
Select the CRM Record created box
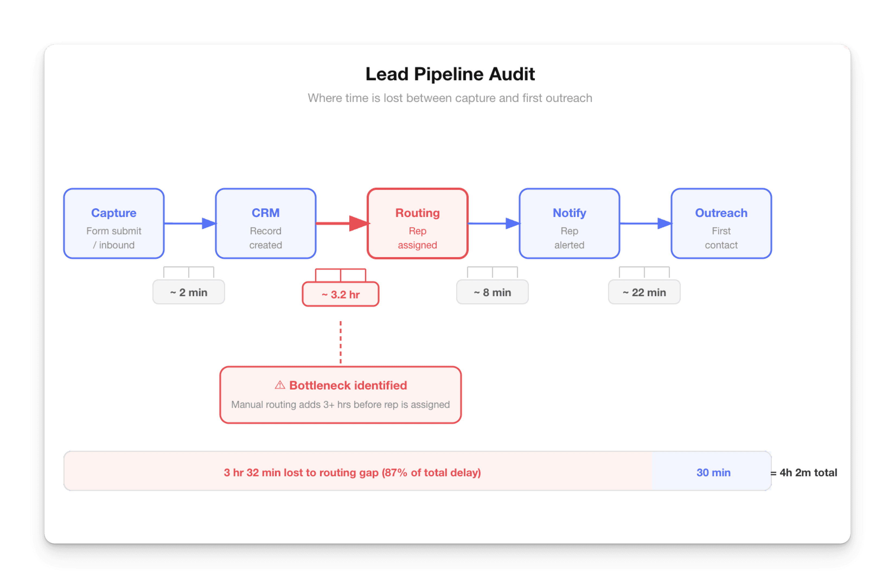click(x=266, y=223)
